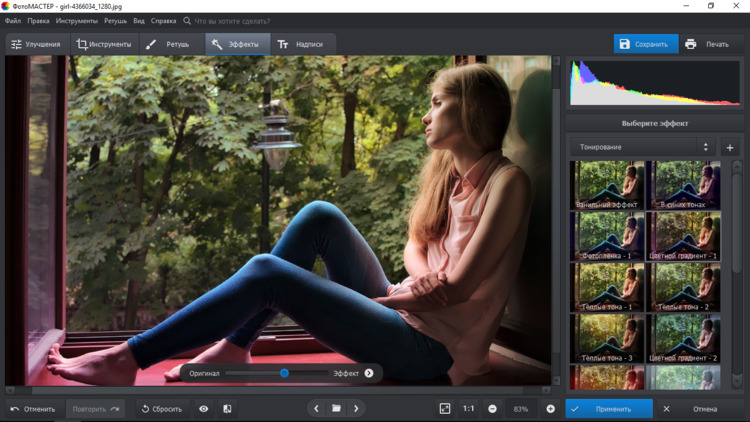Image resolution: width=750 pixels, height=422 pixels.
Task: Go to next photo with right arrow
Action: click(356, 409)
